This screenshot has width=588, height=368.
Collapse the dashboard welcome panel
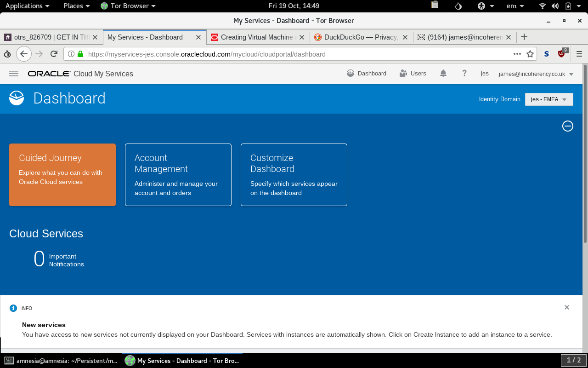point(568,126)
